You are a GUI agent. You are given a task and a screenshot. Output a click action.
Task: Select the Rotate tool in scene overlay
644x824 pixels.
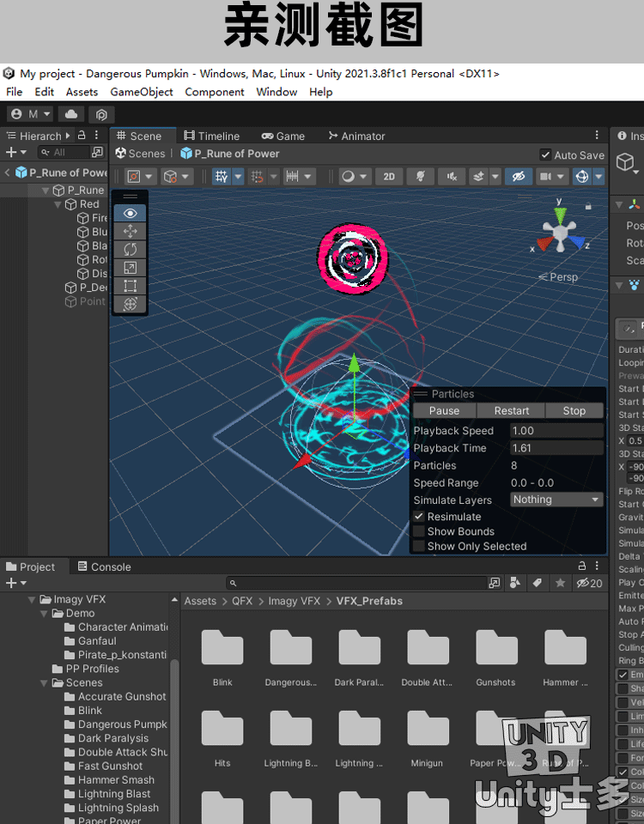pyautogui.click(x=131, y=250)
